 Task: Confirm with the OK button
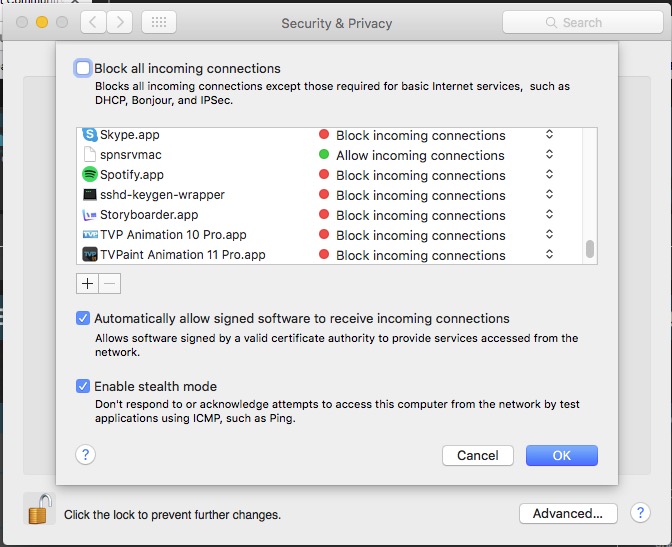(x=562, y=455)
